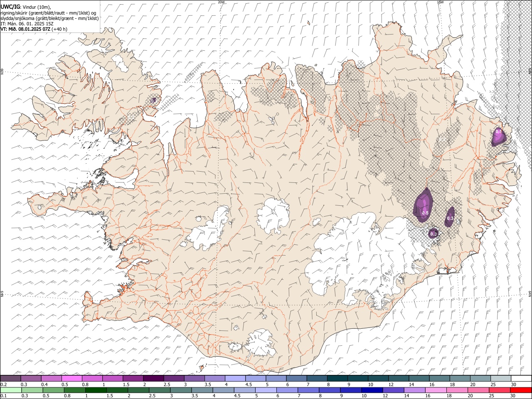This screenshot has height=399, width=532.
Task: Click the 'IT: Mán. 06. 01. 2025 15Z' line
Action: point(27,24)
